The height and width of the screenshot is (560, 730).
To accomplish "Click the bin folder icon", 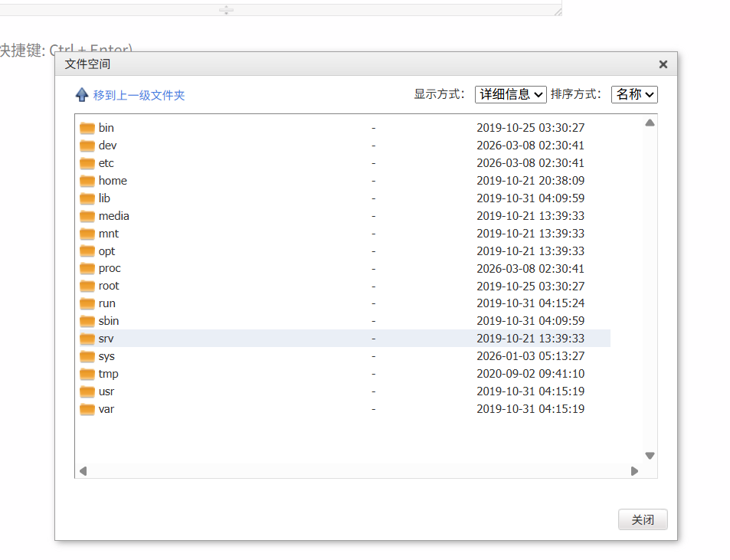I will [87, 128].
